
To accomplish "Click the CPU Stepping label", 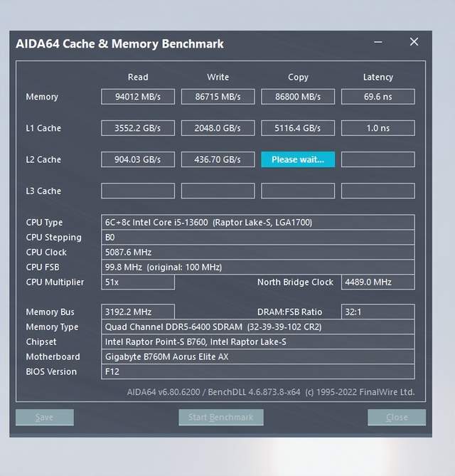I will click(54, 238).
